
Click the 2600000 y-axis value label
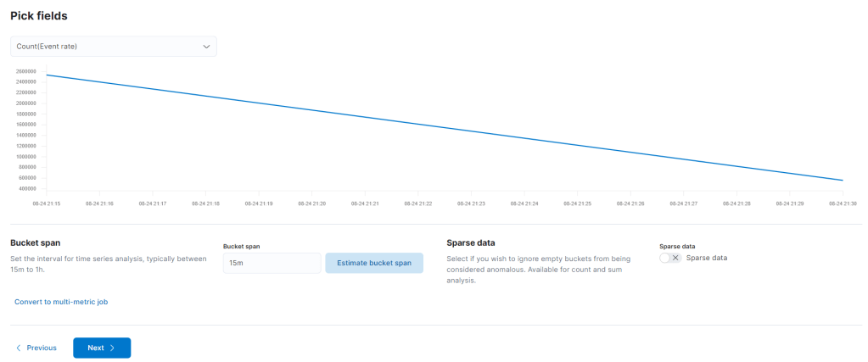(25, 71)
